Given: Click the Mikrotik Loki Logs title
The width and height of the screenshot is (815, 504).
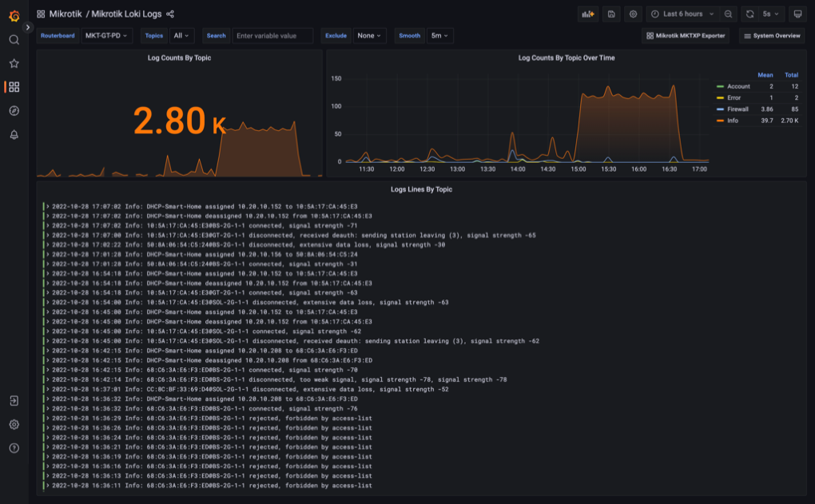Looking at the screenshot, I should tap(126, 14).
